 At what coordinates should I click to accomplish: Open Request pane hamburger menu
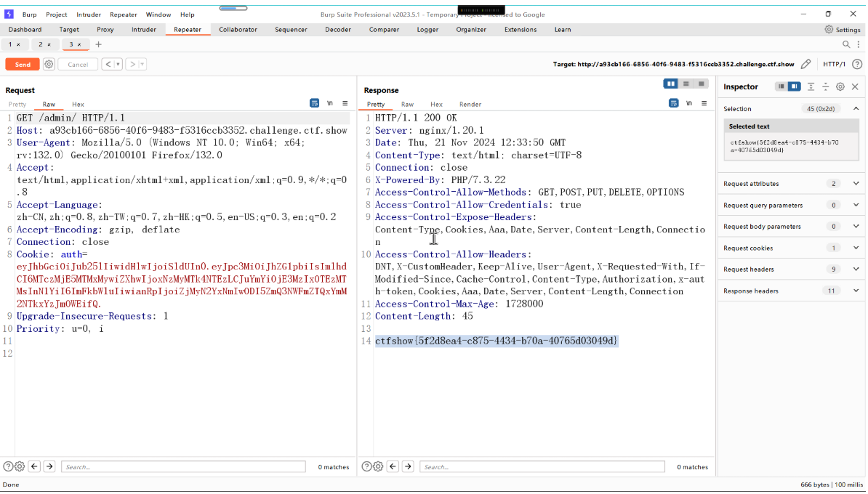[x=345, y=103]
